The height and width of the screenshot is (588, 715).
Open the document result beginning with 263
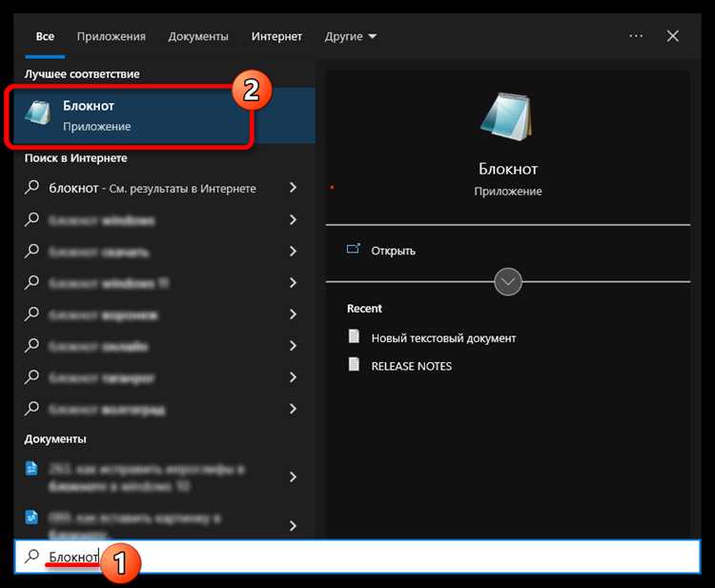tap(146, 477)
